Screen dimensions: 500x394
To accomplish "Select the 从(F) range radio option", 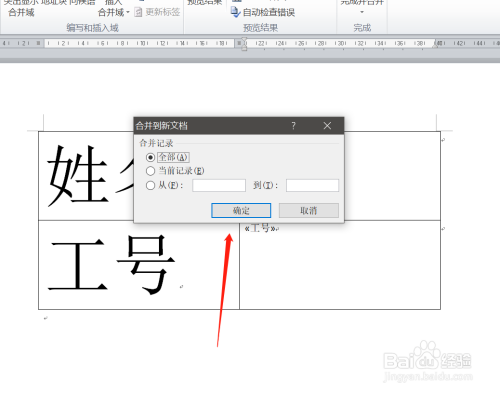I will (x=150, y=185).
